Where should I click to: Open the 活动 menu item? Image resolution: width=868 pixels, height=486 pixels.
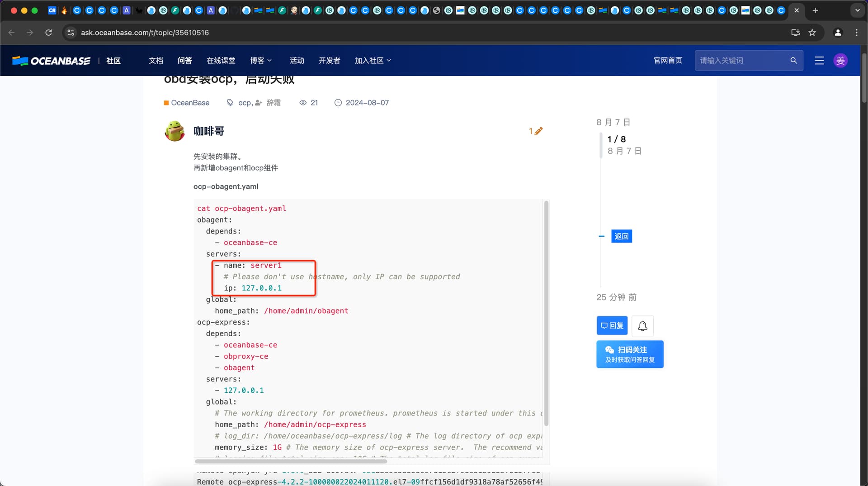coord(297,61)
